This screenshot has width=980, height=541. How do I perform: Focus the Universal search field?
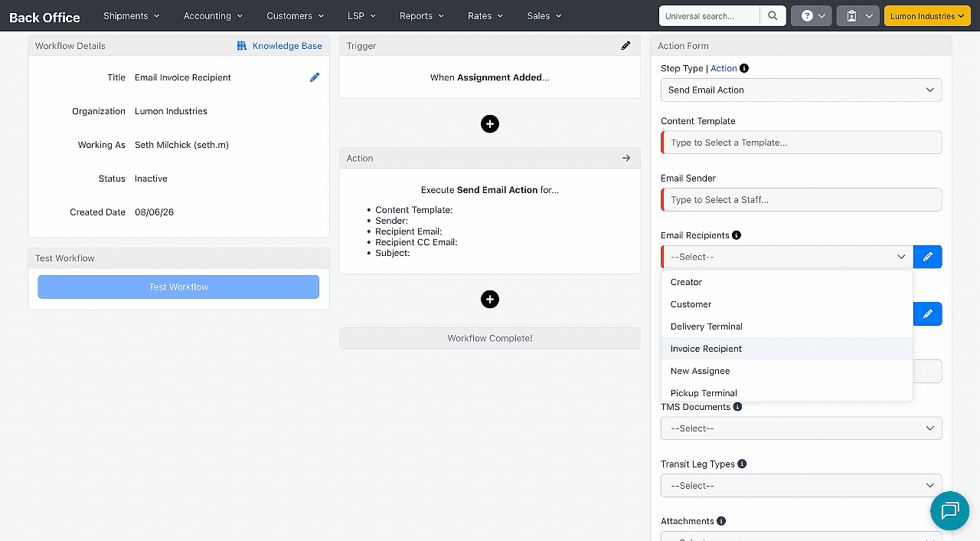pyautogui.click(x=710, y=15)
